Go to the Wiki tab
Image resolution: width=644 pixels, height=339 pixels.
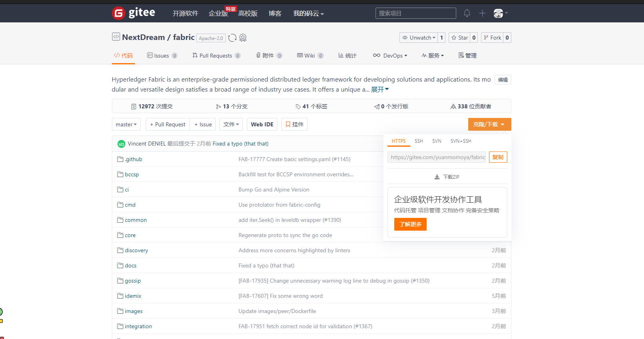pos(310,56)
